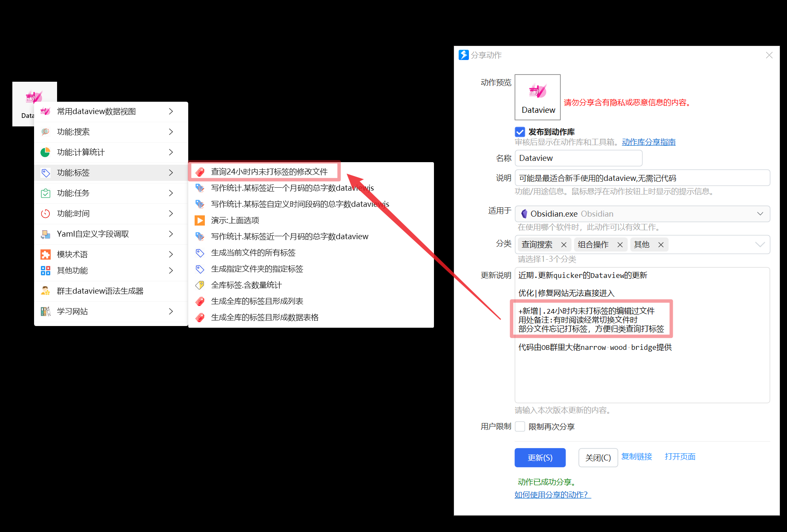Image resolution: width=787 pixels, height=532 pixels.
Task: Remove the 其他 category tag
Action: point(661,245)
